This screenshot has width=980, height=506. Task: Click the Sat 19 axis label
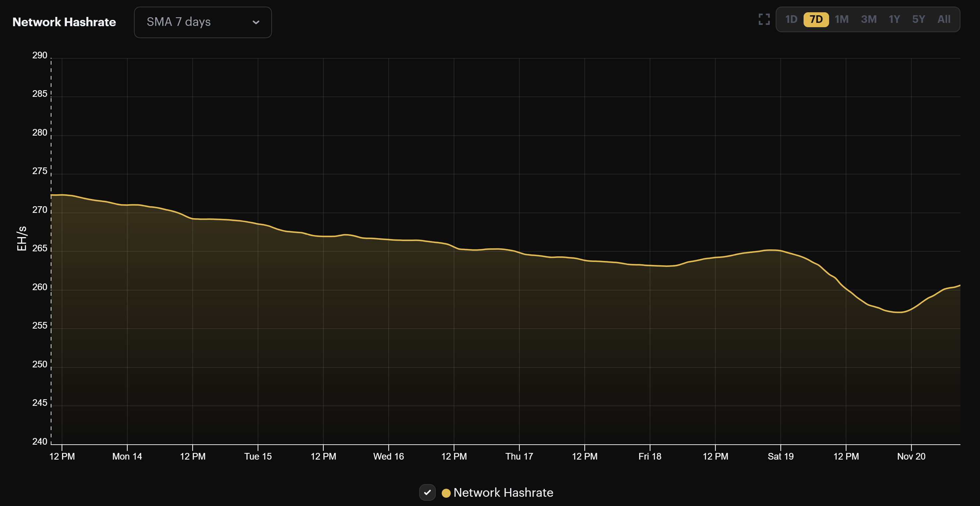(781, 456)
